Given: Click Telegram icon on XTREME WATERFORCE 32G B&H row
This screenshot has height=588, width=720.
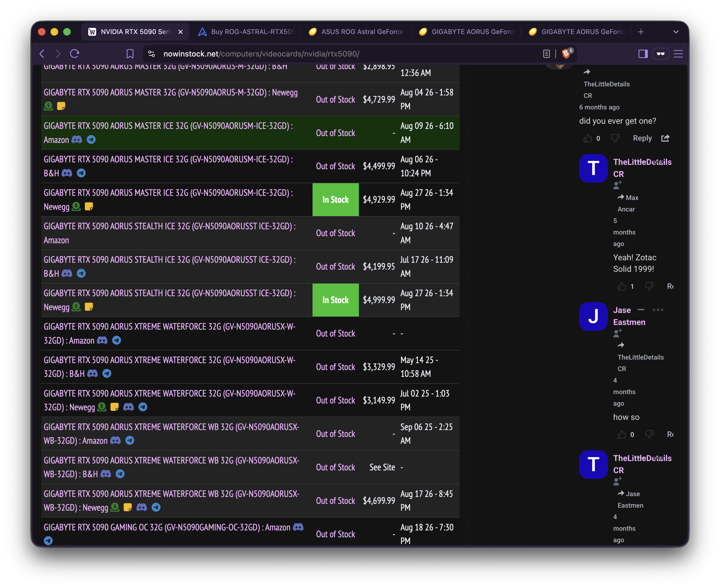Looking at the screenshot, I should (107, 374).
